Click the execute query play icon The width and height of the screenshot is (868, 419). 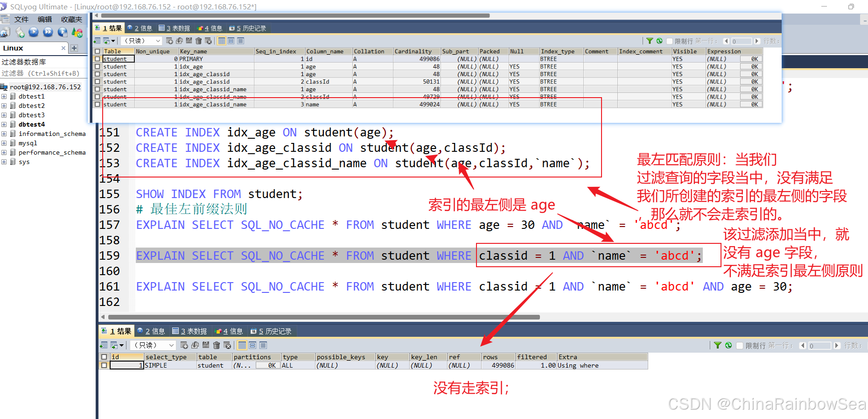pyautogui.click(x=34, y=32)
